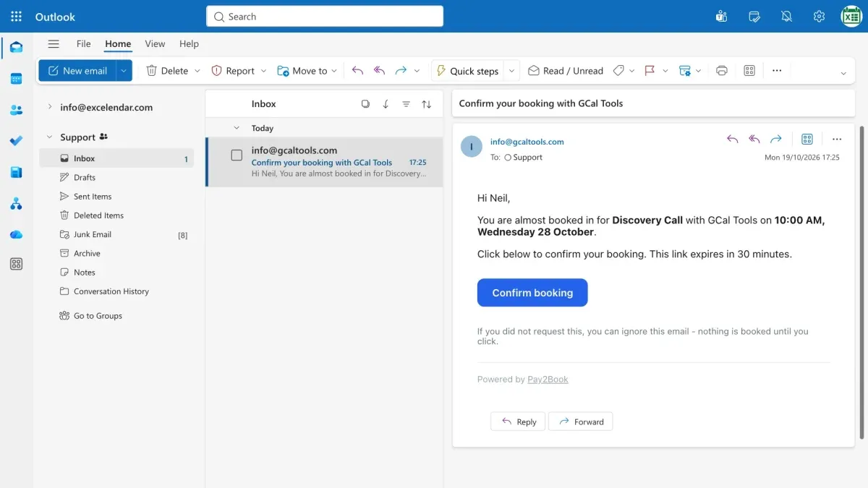Click Forward arrow in message header
868x488 pixels.
[776, 139]
